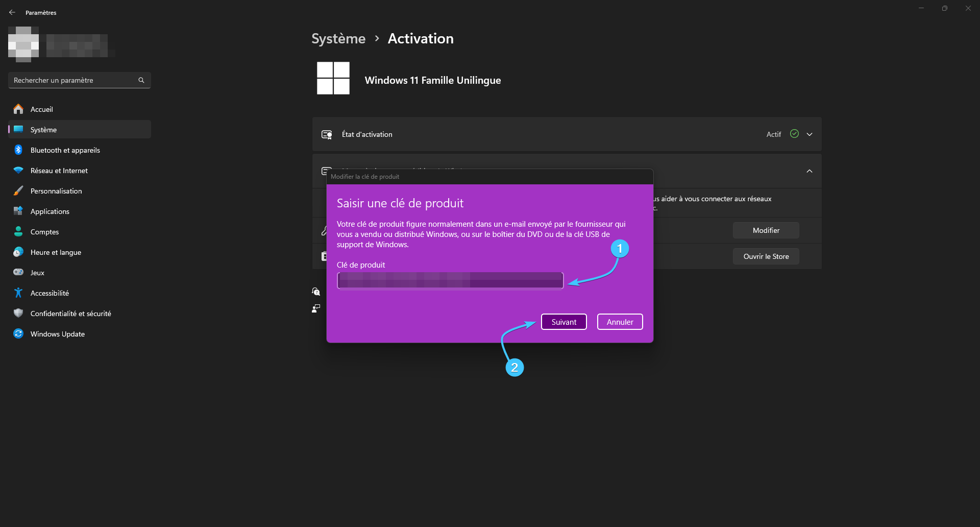The height and width of the screenshot is (527, 980).
Task: Click the user profile avatar
Action: coord(23,44)
